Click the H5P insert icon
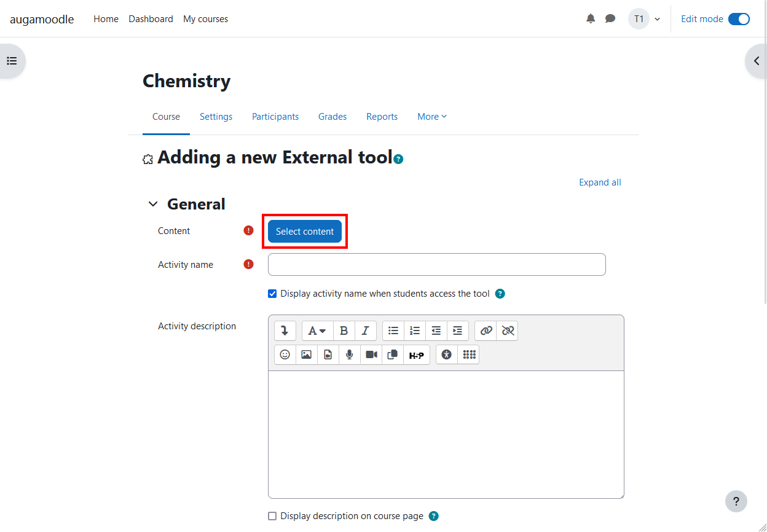 pyautogui.click(x=416, y=355)
